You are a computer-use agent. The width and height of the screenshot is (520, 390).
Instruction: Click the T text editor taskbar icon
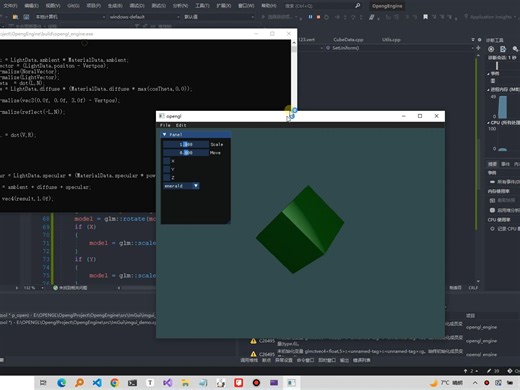click(150, 383)
